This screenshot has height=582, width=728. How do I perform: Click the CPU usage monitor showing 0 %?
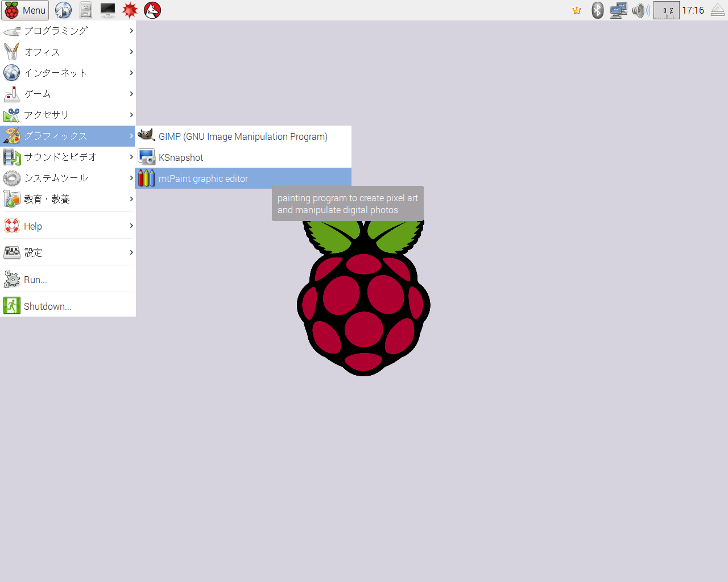tap(667, 10)
